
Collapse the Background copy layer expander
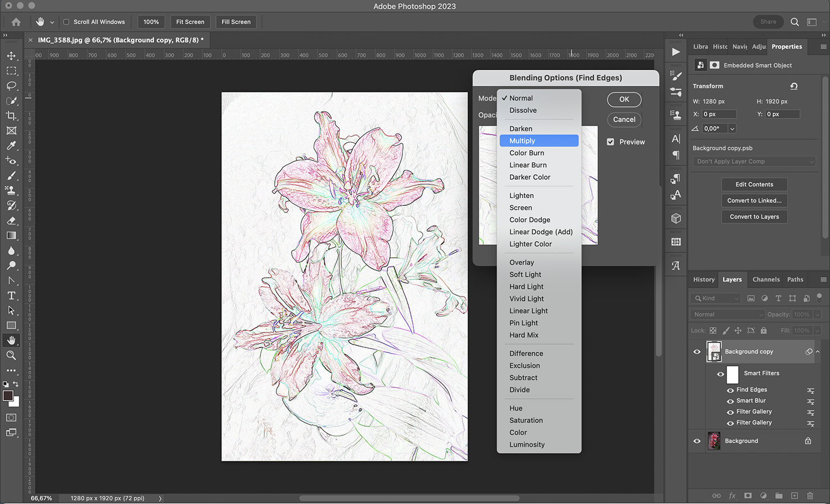click(817, 351)
